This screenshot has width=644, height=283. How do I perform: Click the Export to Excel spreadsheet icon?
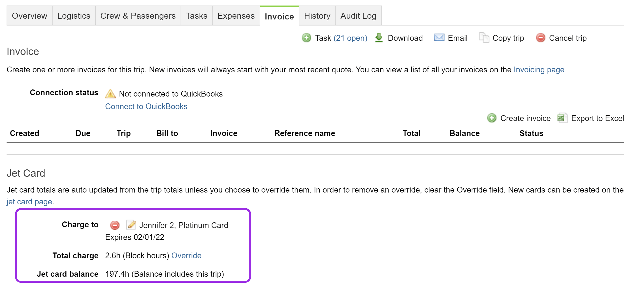pyautogui.click(x=562, y=118)
